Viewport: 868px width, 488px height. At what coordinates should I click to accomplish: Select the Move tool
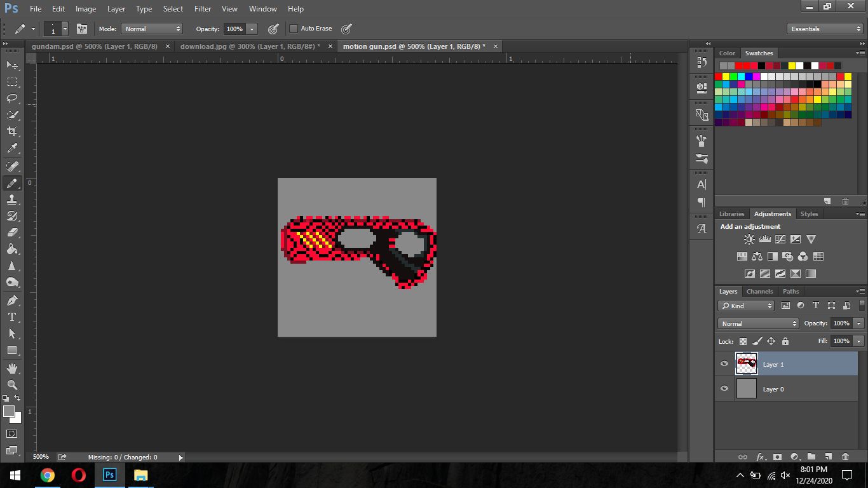click(x=12, y=65)
